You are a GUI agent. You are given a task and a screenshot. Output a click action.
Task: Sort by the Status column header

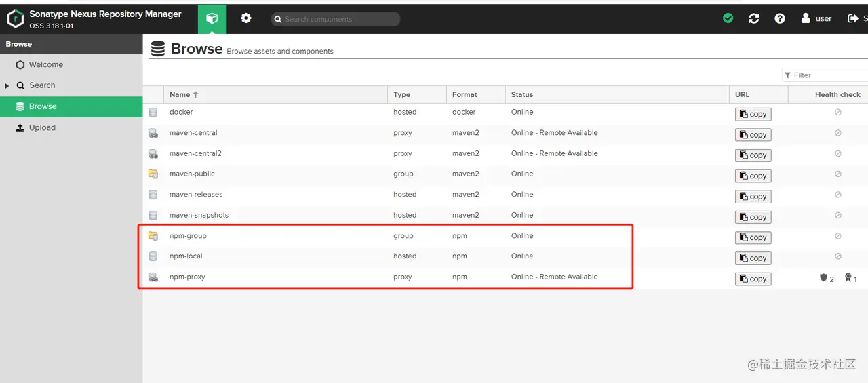617,95
